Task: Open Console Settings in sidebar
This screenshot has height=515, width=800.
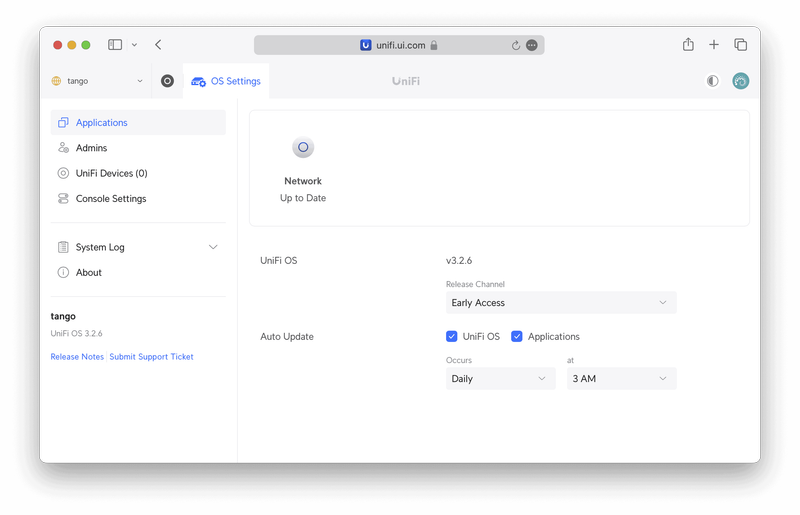Action: pyautogui.click(x=110, y=199)
